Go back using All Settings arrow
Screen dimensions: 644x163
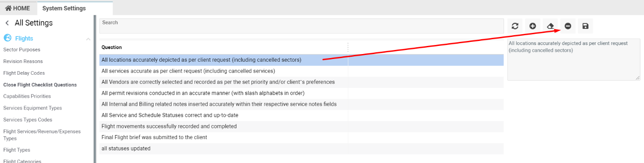point(7,23)
